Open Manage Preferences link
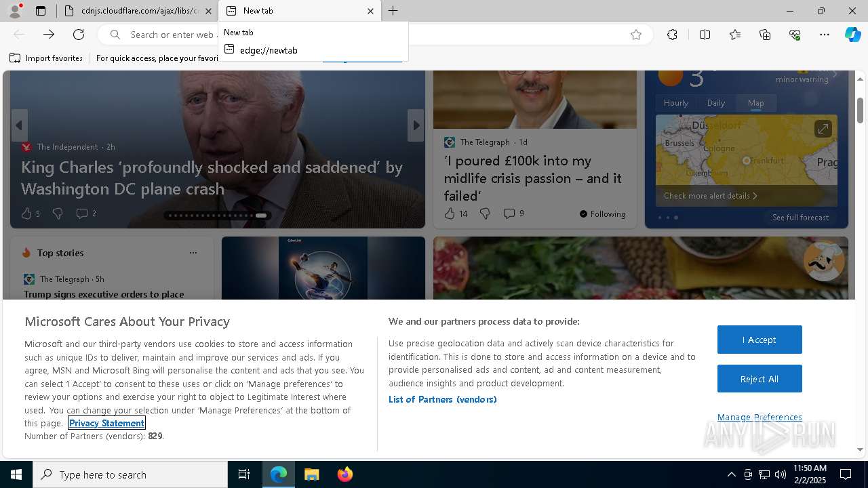The width and height of the screenshot is (868, 488). tap(759, 417)
